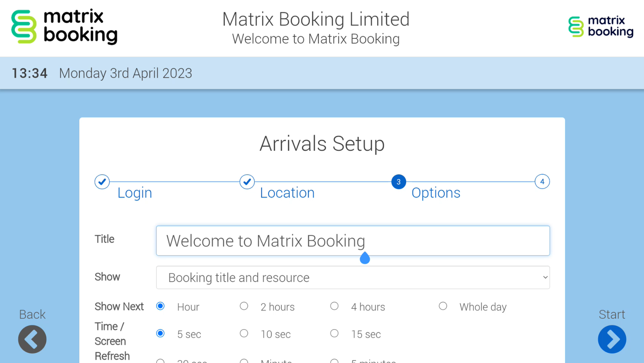Click the Back arrow circle icon
Screen dimensions: 644x363
(32, 339)
